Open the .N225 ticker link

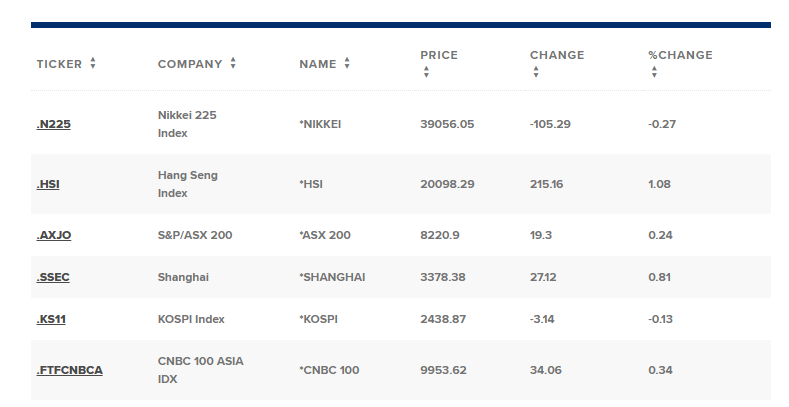pos(53,124)
